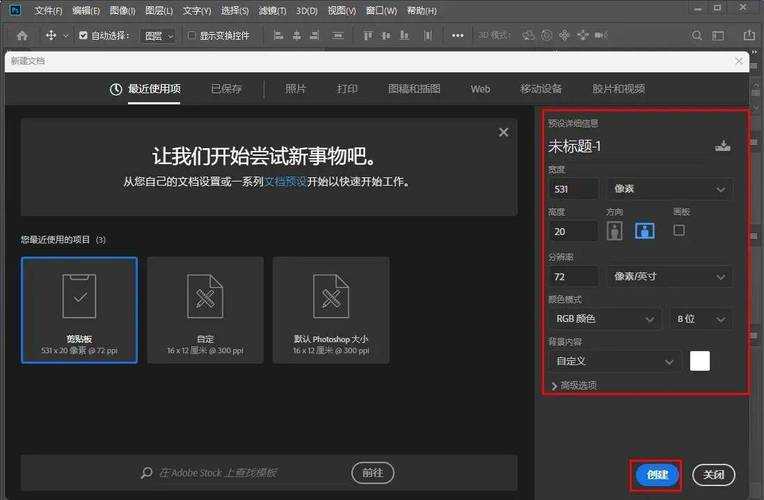Image resolution: width=764 pixels, height=500 pixels.
Task: Open the workspace switcher icon
Action: 718,36
